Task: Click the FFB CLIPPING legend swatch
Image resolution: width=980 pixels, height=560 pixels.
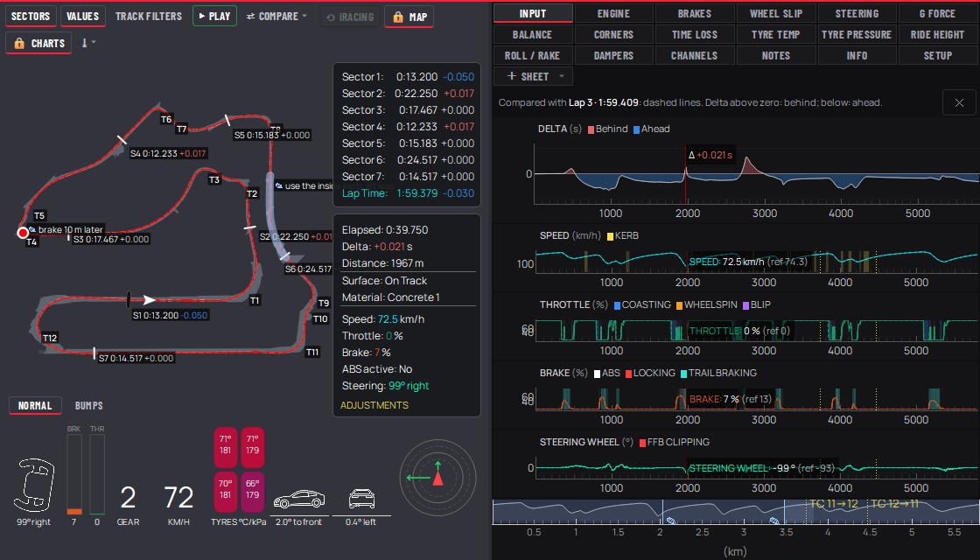Action: tap(642, 443)
